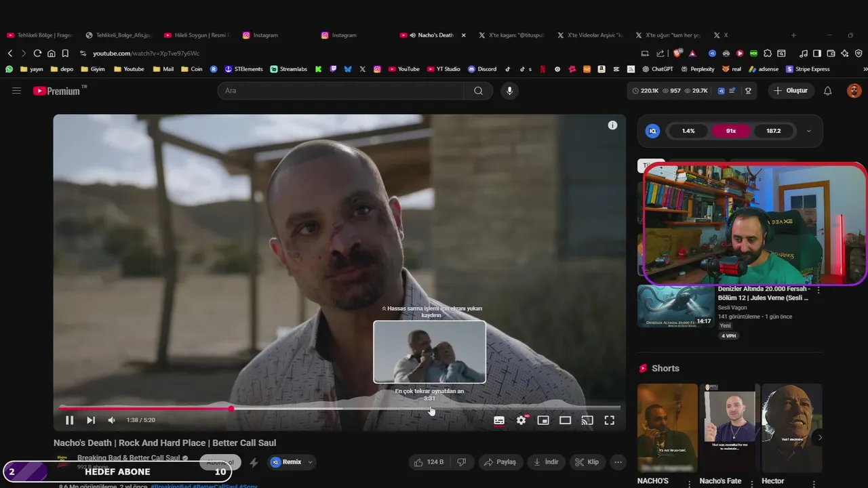This screenshot has width=868, height=488.
Task: Go back to previous page
Action: (x=10, y=54)
